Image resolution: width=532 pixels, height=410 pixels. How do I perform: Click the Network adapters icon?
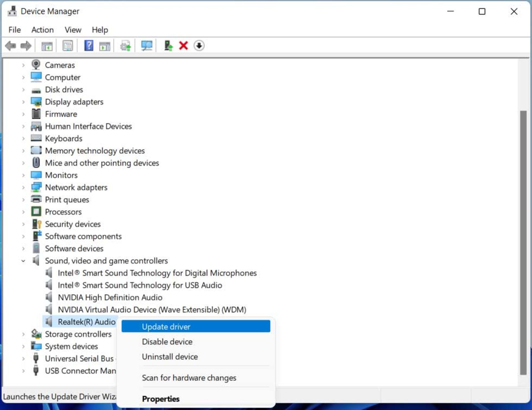tap(36, 187)
